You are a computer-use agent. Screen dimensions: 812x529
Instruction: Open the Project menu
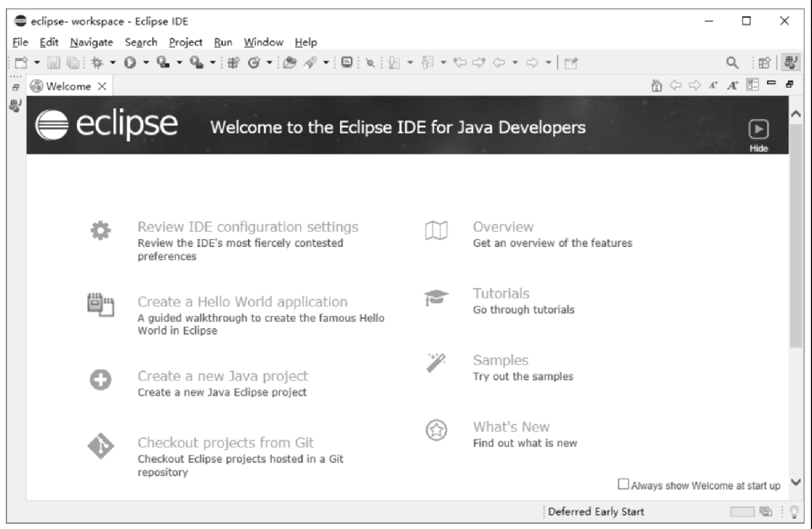tap(186, 42)
